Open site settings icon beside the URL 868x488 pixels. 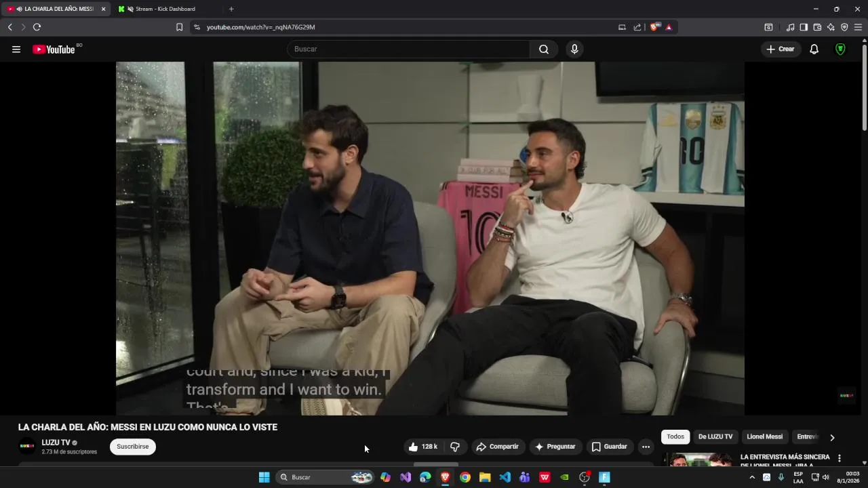197,27
